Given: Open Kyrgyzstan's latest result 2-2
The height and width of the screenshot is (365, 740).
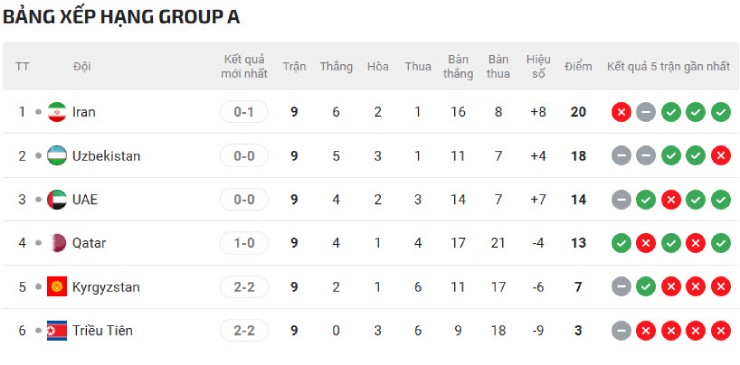Looking at the screenshot, I should pos(244,287).
